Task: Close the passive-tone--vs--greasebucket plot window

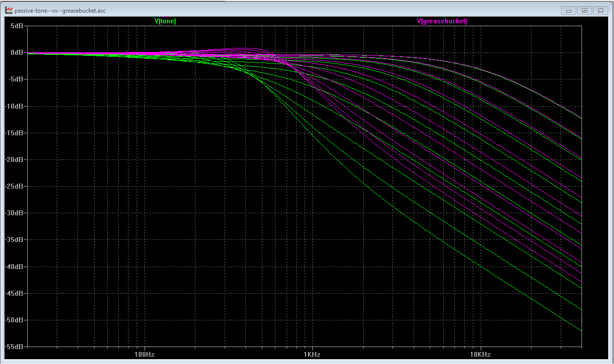Action: pyautogui.click(x=600, y=10)
